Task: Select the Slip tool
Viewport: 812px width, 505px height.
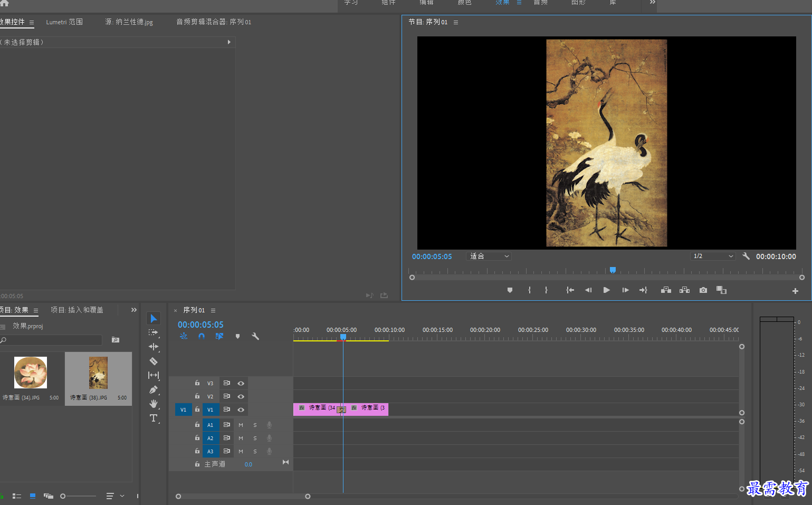Action: pyautogui.click(x=154, y=375)
